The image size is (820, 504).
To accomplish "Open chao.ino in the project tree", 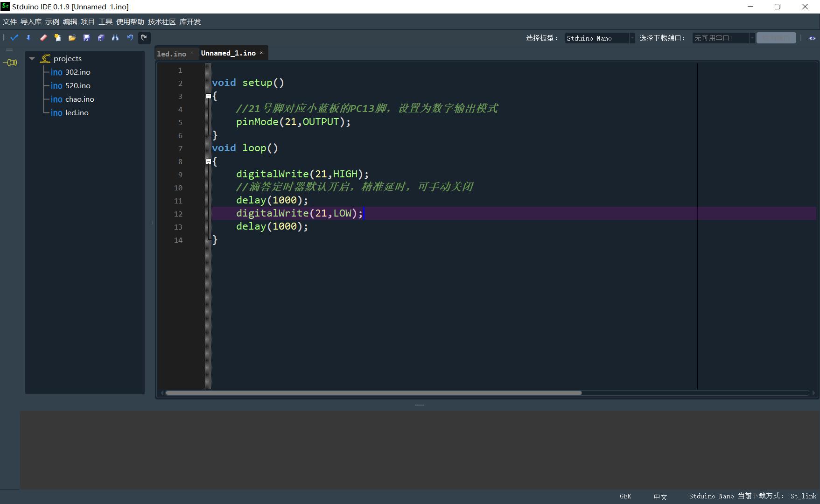I will [x=79, y=99].
